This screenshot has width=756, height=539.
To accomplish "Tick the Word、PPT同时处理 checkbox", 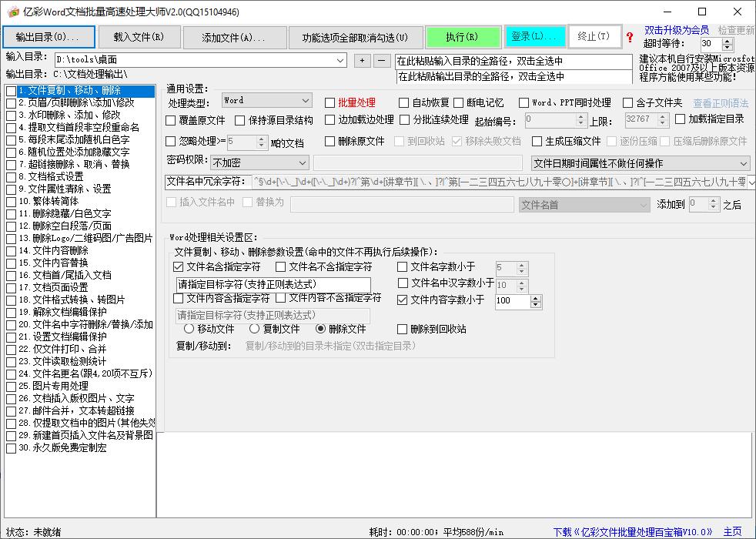I will pyautogui.click(x=524, y=102).
